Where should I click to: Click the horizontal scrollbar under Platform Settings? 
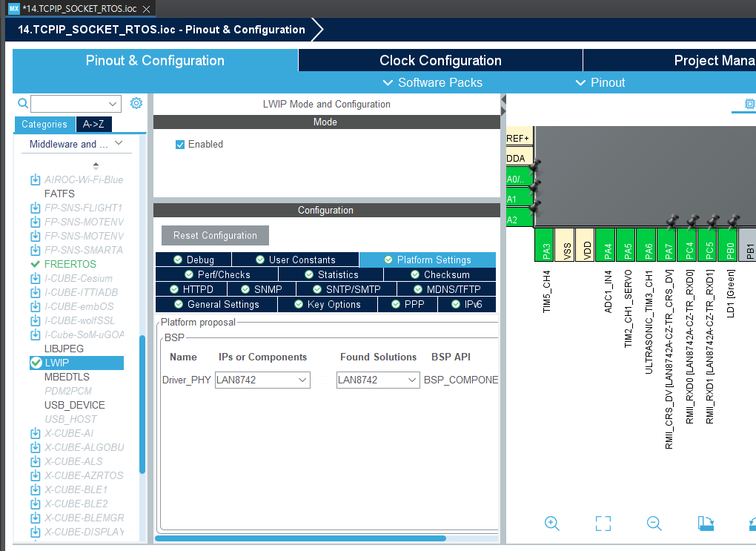[x=300, y=538]
